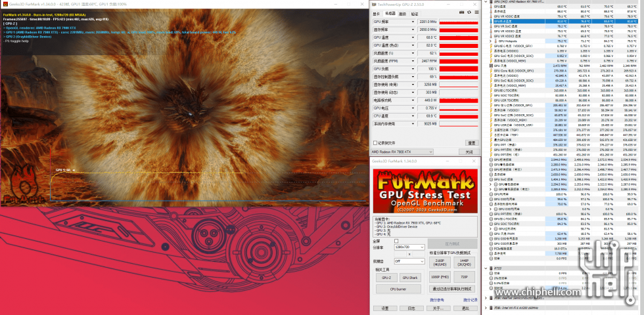Open 风扇速度 (RPM) sensor dropdown
This screenshot has width=644, height=315.
[413, 60]
